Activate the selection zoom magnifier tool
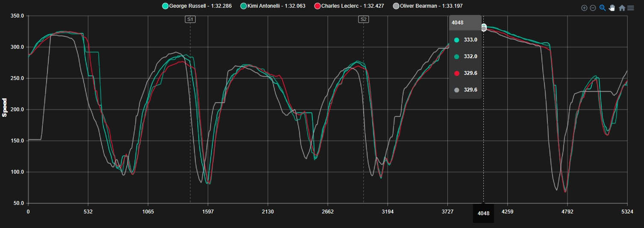 [603, 8]
